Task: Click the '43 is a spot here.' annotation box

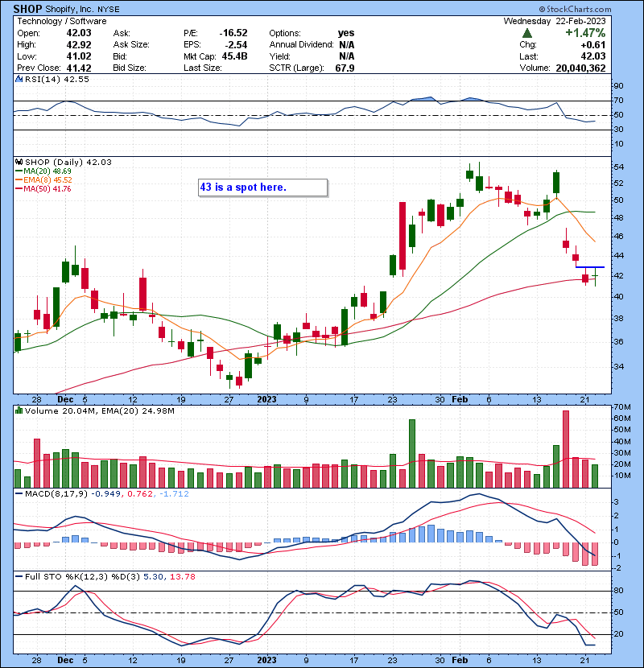Action: click(x=263, y=188)
